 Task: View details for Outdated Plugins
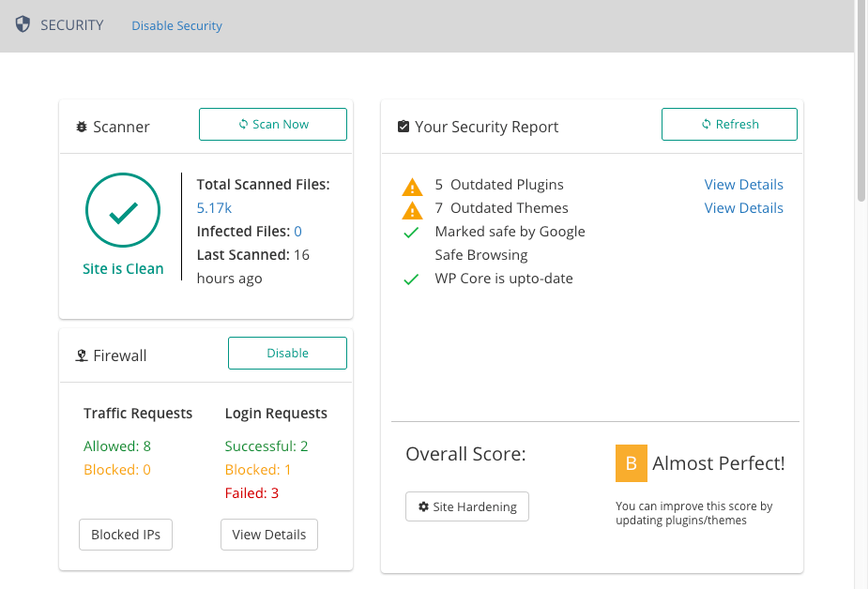(743, 185)
